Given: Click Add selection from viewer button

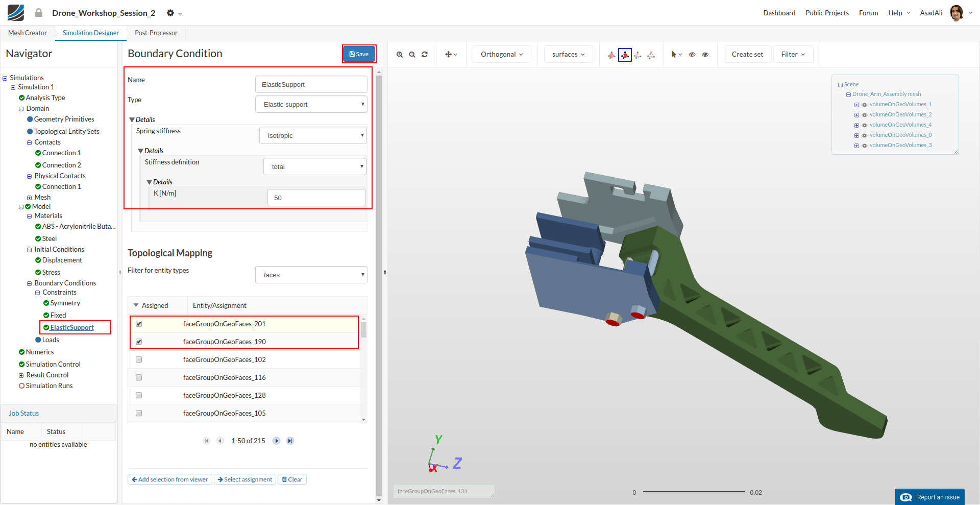Looking at the screenshot, I should (170, 479).
